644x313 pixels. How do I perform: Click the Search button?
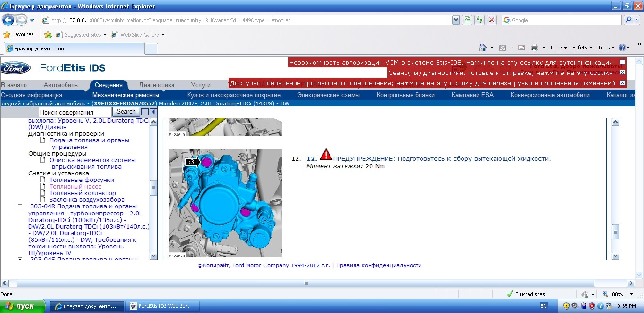[x=126, y=112]
